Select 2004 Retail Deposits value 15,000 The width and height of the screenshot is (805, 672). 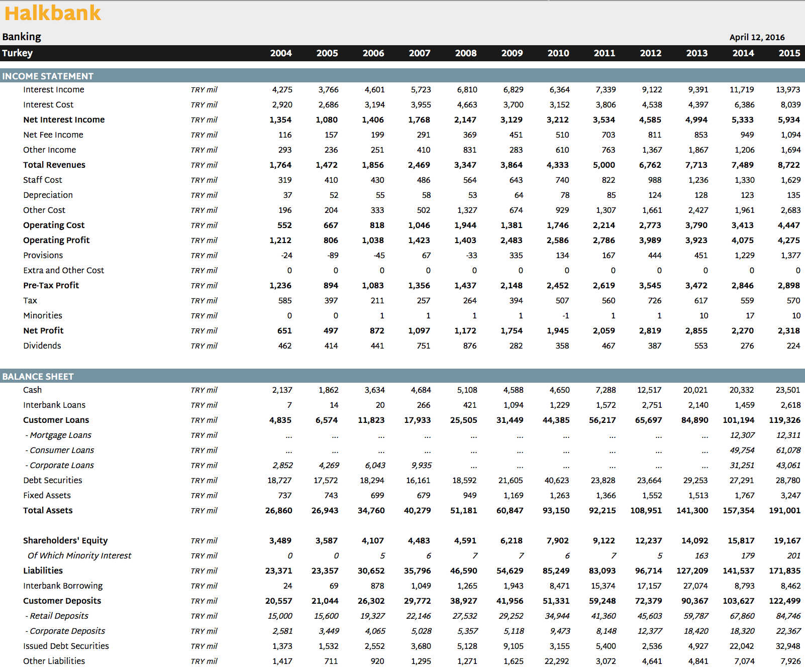(x=280, y=616)
